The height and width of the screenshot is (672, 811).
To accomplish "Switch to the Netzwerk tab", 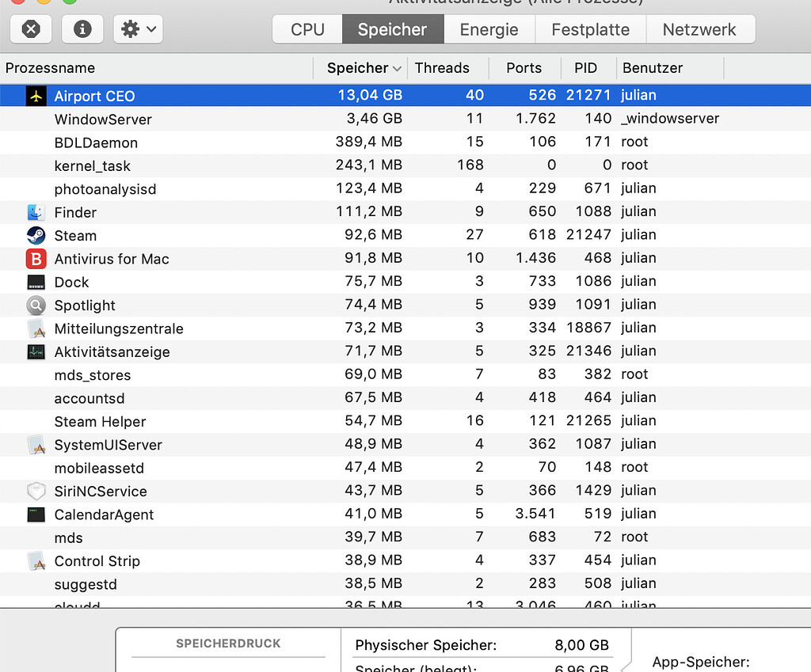I will pos(700,29).
